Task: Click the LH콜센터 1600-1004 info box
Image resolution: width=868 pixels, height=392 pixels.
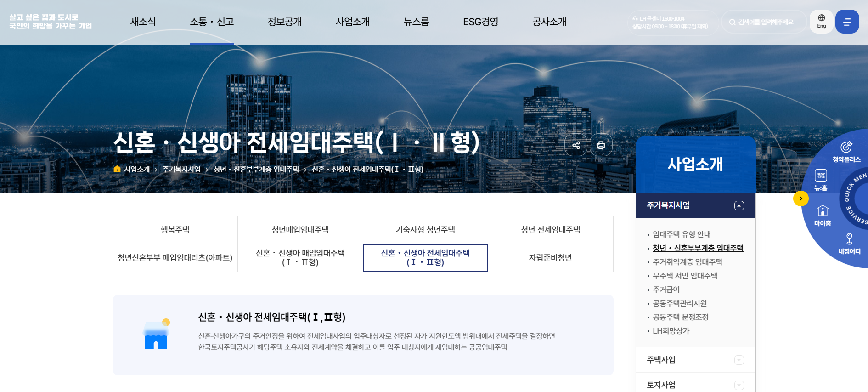Action: pyautogui.click(x=673, y=22)
